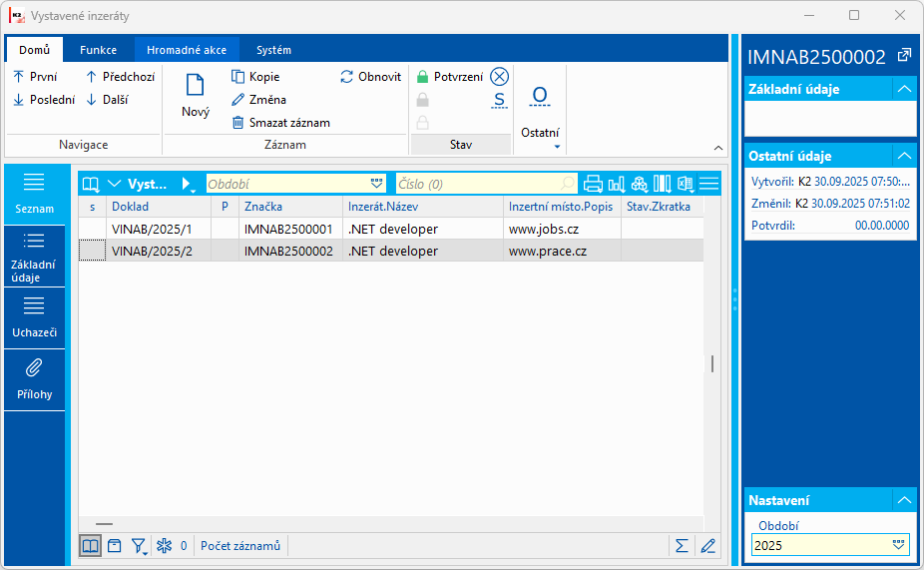Open the columns setup icon
This screenshot has width=924, height=570.
click(x=663, y=184)
